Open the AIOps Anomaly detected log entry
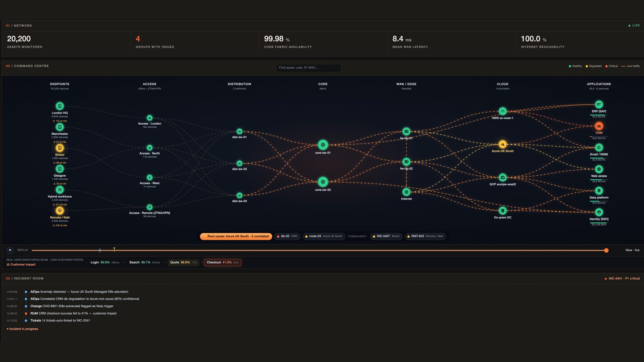 click(79, 292)
